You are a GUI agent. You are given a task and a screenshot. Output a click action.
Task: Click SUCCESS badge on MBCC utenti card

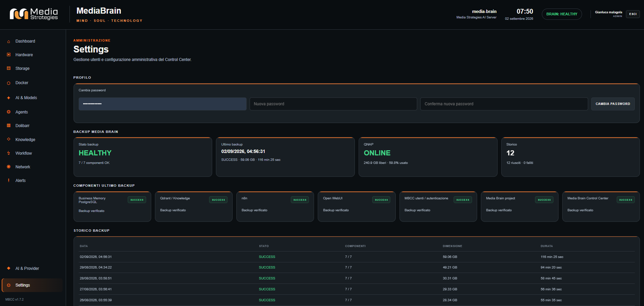click(463, 200)
